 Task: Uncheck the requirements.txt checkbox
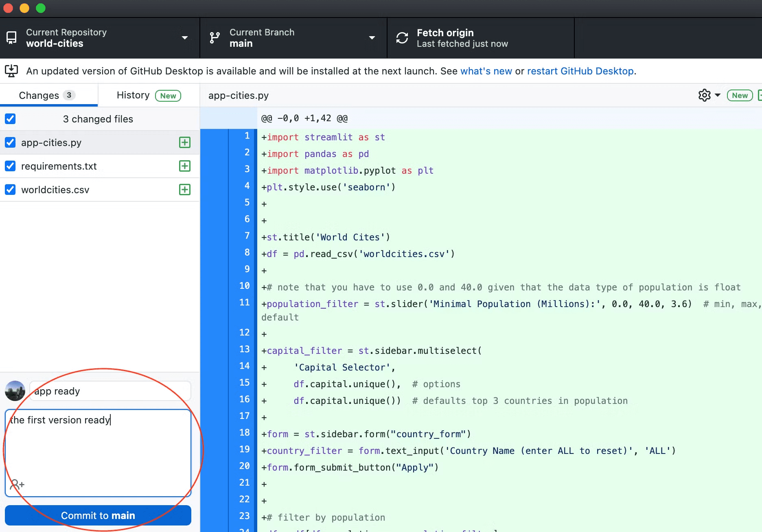coord(10,166)
